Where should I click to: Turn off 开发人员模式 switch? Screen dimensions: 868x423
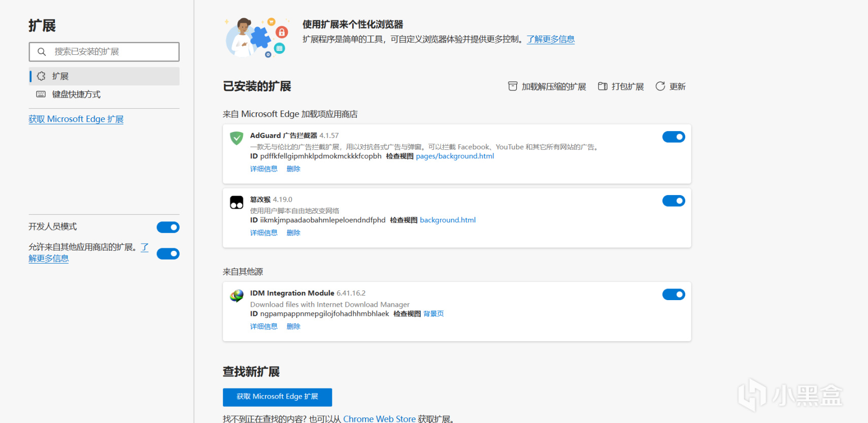click(168, 227)
